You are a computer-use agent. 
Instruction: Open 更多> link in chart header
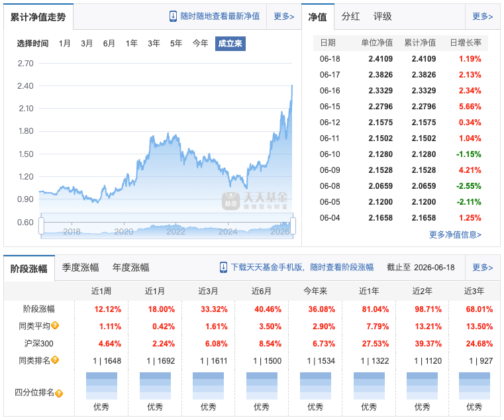click(284, 17)
